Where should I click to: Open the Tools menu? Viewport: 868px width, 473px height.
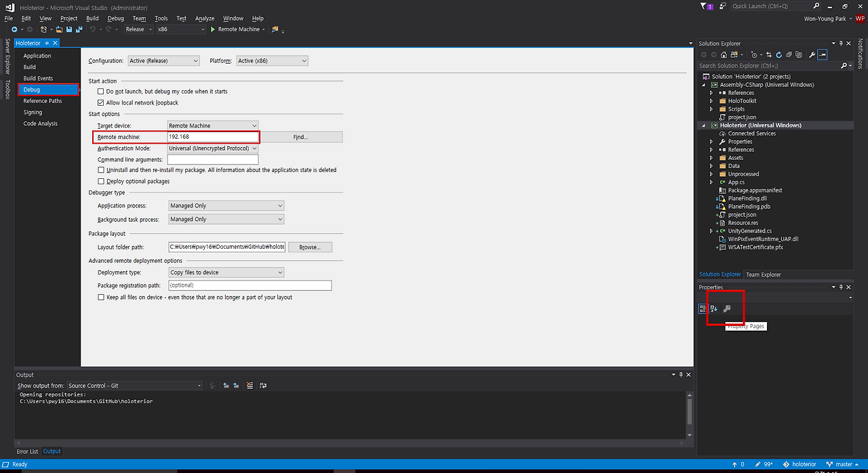coord(161,18)
